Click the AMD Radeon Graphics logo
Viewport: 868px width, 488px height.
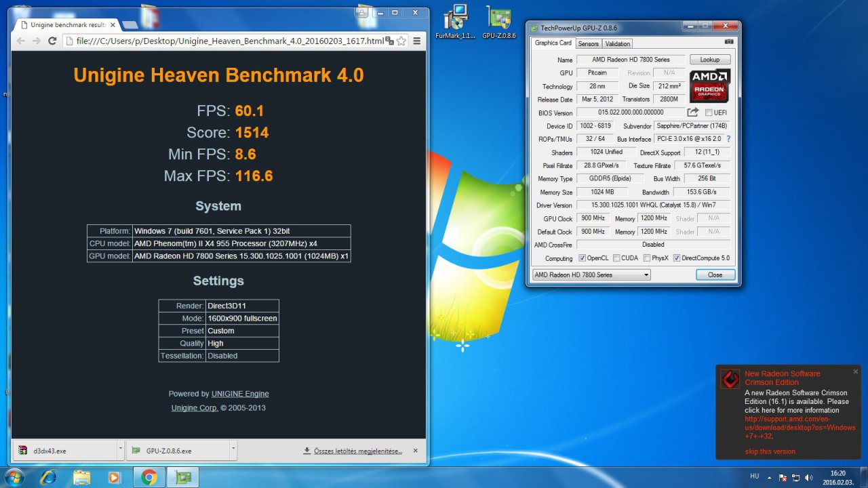(x=710, y=86)
